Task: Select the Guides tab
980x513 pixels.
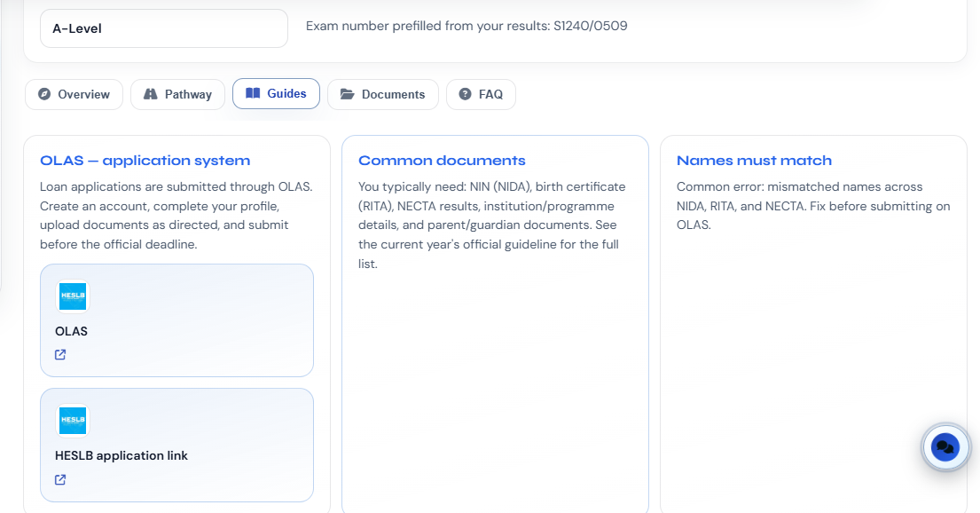Action: (276, 94)
